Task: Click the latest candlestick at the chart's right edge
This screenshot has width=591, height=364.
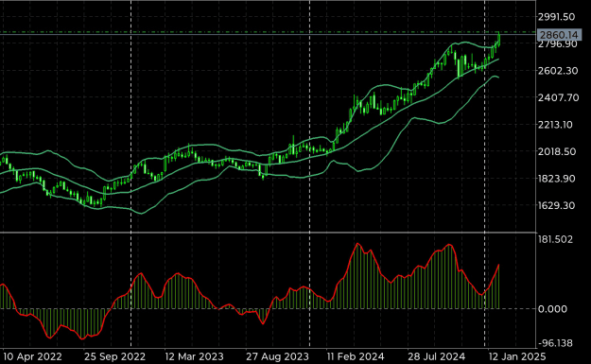Action: coord(499,39)
